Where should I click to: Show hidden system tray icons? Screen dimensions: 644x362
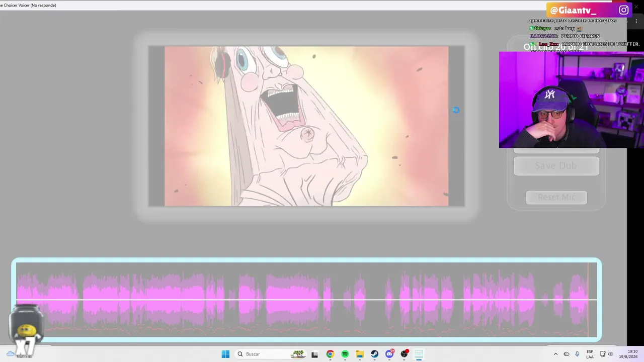(555, 354)
